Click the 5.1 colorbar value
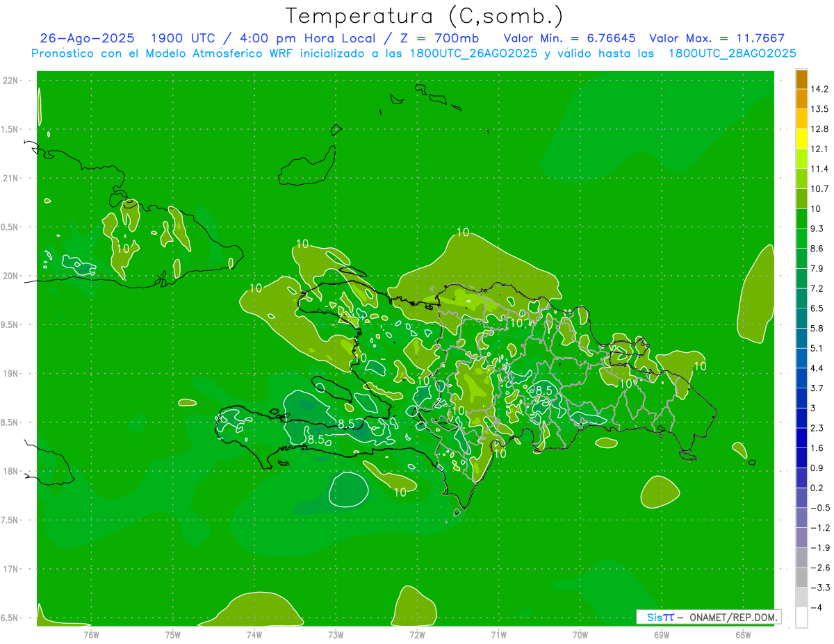The width and height of the screenshot is (834, 644). (817, 348)
